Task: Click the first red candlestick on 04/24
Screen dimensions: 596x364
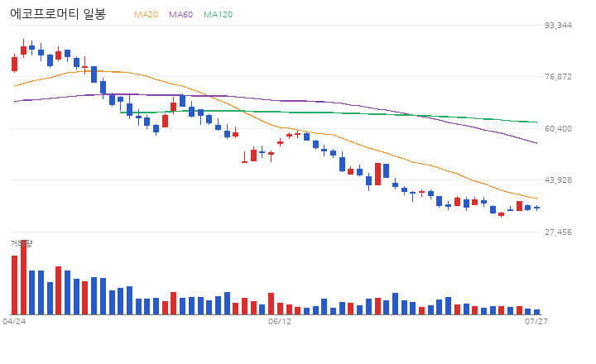Action: point(14,64)
